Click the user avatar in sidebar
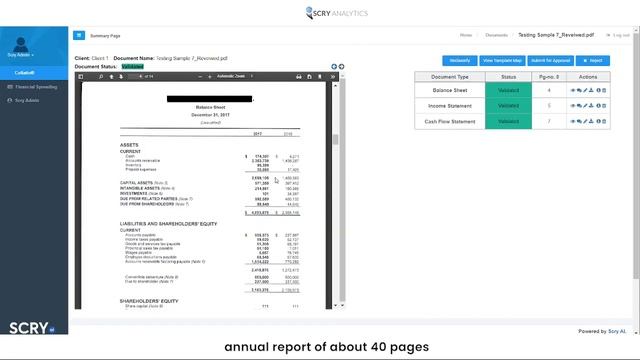 pyautogui.click(x=20, y=44)
